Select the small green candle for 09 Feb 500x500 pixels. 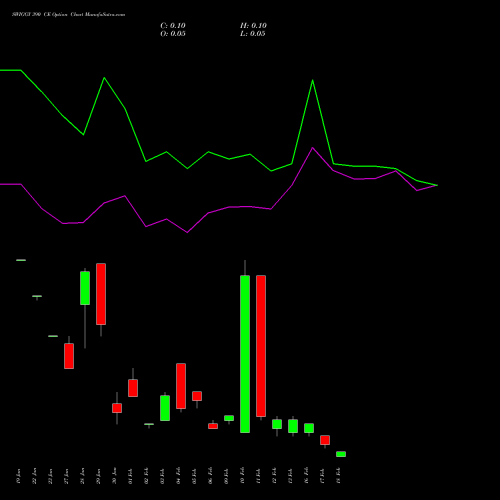[229, 418]
